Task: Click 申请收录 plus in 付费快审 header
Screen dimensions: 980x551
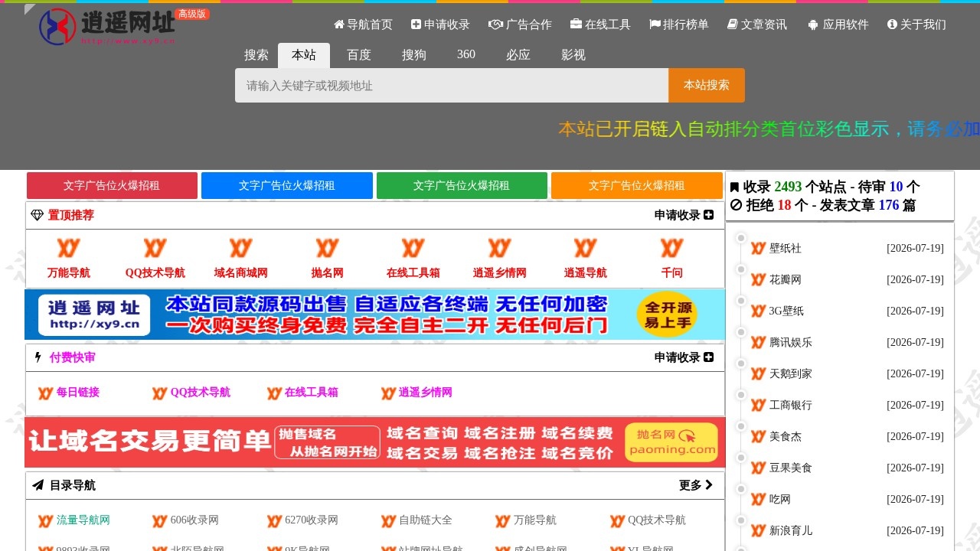Action: (684, 357)
